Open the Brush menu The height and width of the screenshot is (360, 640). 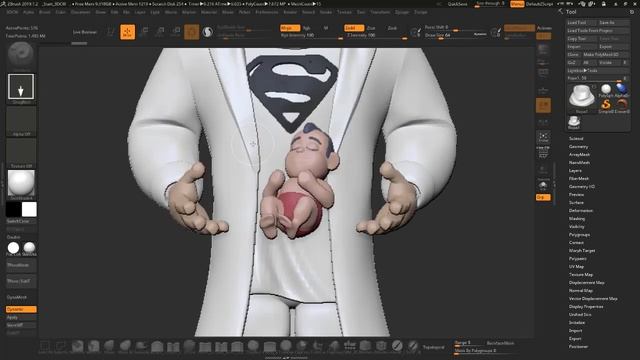(44, 12)
